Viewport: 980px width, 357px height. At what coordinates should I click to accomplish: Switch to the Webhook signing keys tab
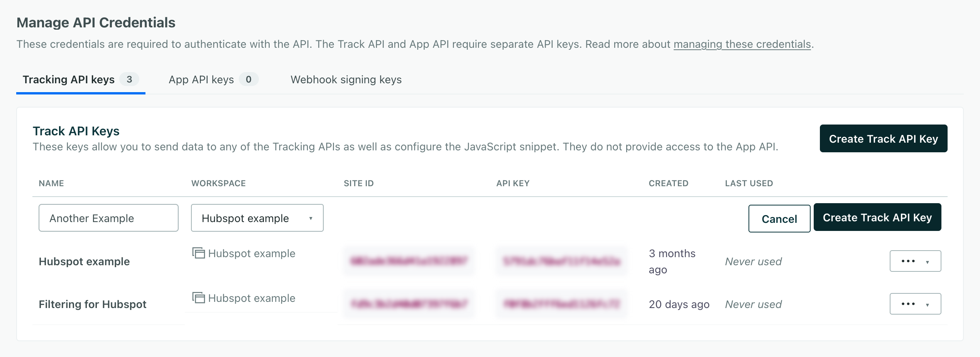(346, 80)
